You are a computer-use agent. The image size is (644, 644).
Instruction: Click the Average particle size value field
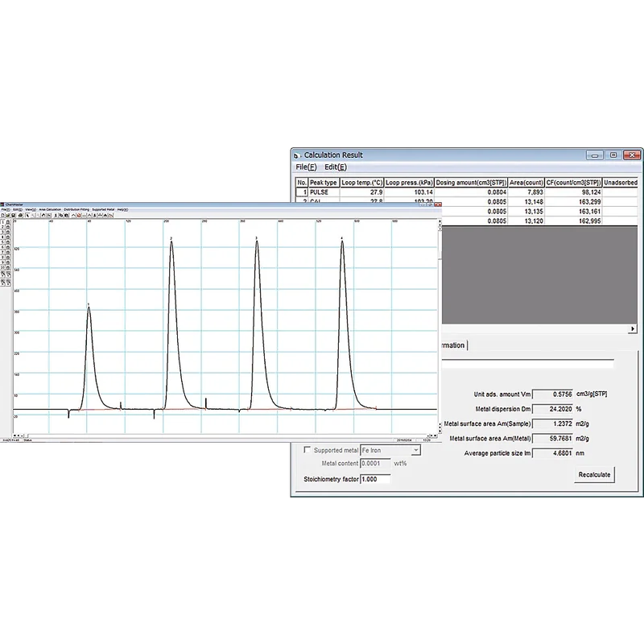coord(552,453)
